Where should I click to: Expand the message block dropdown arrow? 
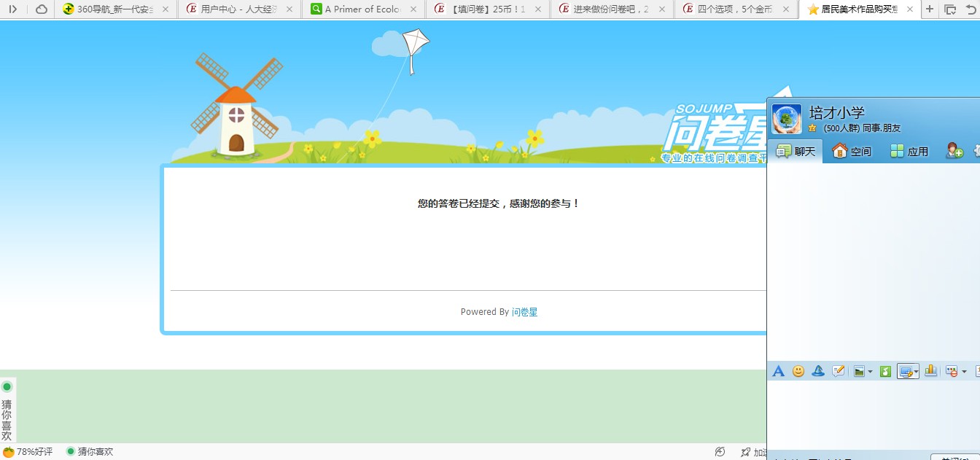tap(964, 372)
